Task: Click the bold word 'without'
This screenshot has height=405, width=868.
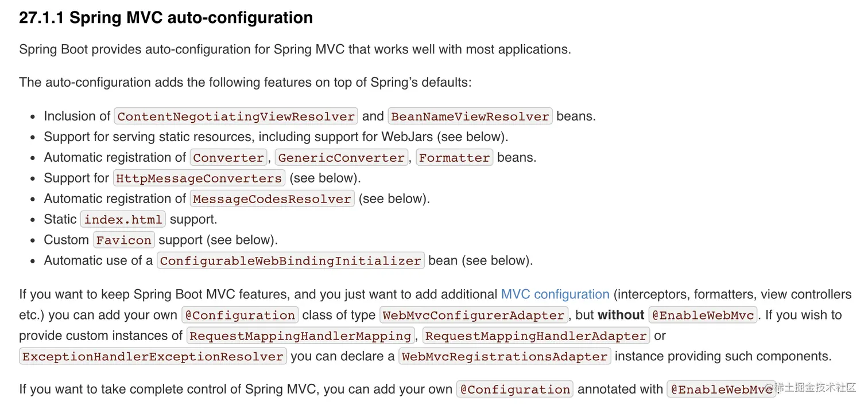Action: [621, 315]
